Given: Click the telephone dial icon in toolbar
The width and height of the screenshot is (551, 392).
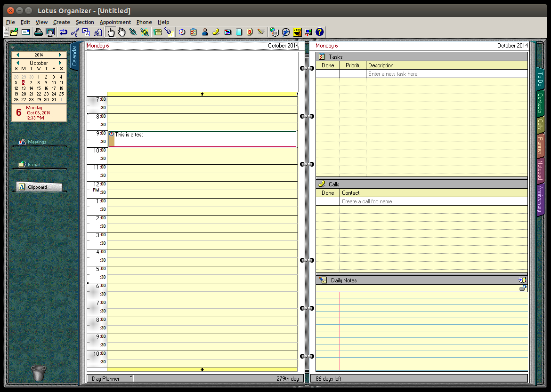Looking at the screenshot, I should (x=157, y=32).
